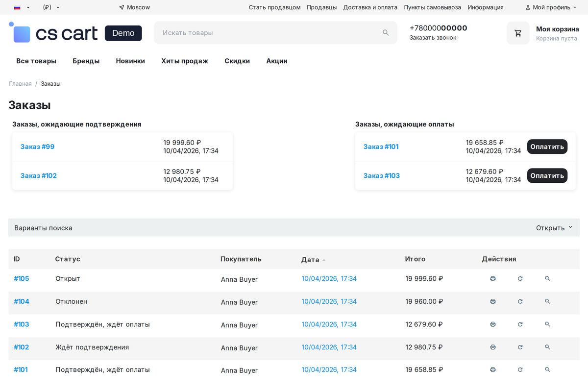Open Заказ #99 link
Viewport: 588px width, 392px height.
point(37,147)
